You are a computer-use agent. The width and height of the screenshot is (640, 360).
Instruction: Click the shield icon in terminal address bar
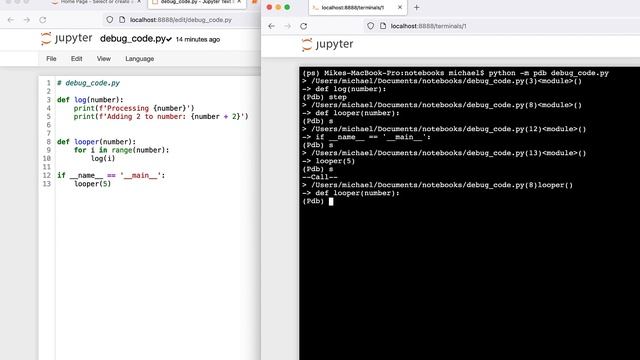(x=370, y=26)
